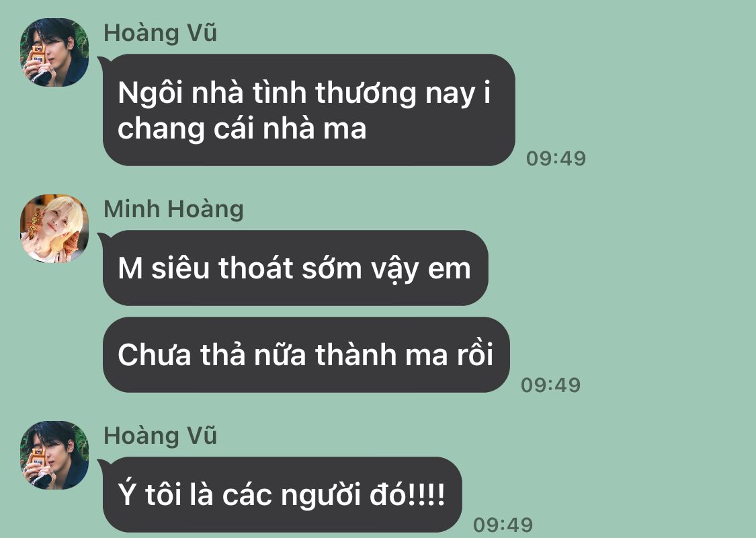Click the 09:49 timestamp beside the first message
Viewport: 756px width, 538px height.
click(x=556, y=159)
